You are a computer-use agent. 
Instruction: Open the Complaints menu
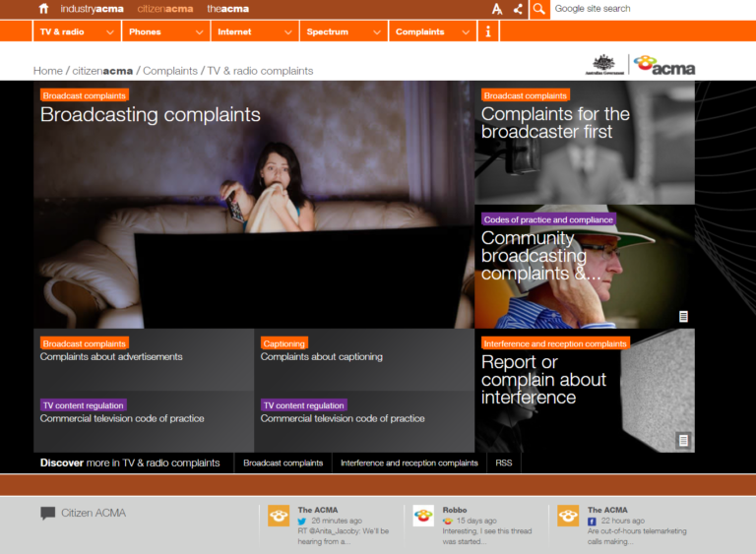(x=432, y=31)
